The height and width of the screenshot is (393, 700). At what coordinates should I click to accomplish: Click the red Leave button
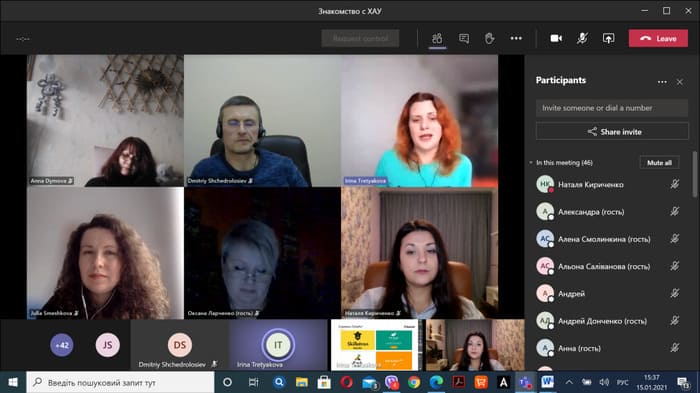click(658, 39)
